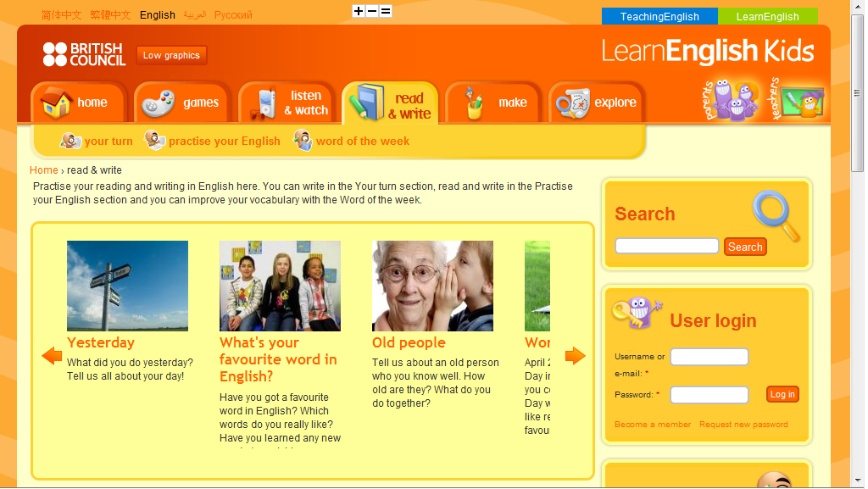Click the pencil pot make icon
Viewport: 868px width, 489px height.
tap(473, 103)
